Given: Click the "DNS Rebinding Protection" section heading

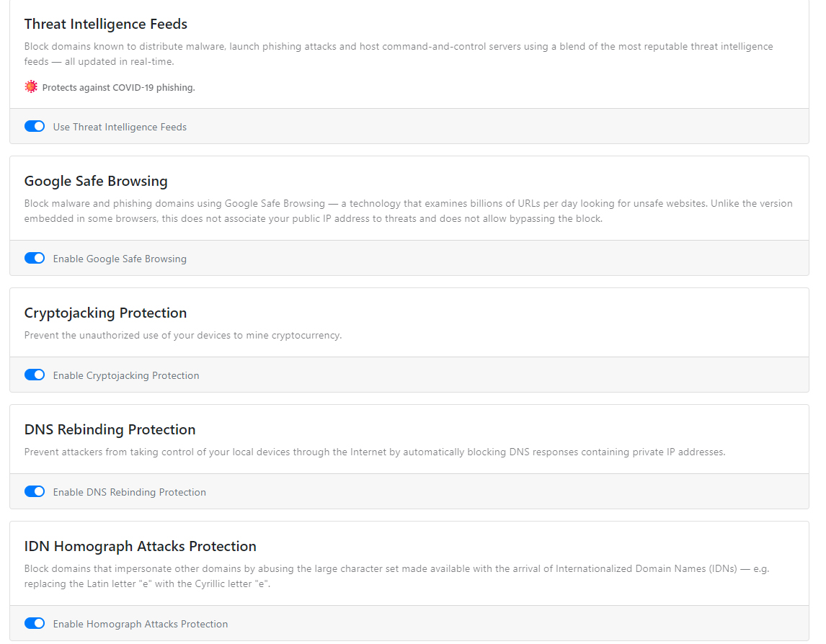Looking at the screenshot, I should pyautogui.click(x=110, y=429).
